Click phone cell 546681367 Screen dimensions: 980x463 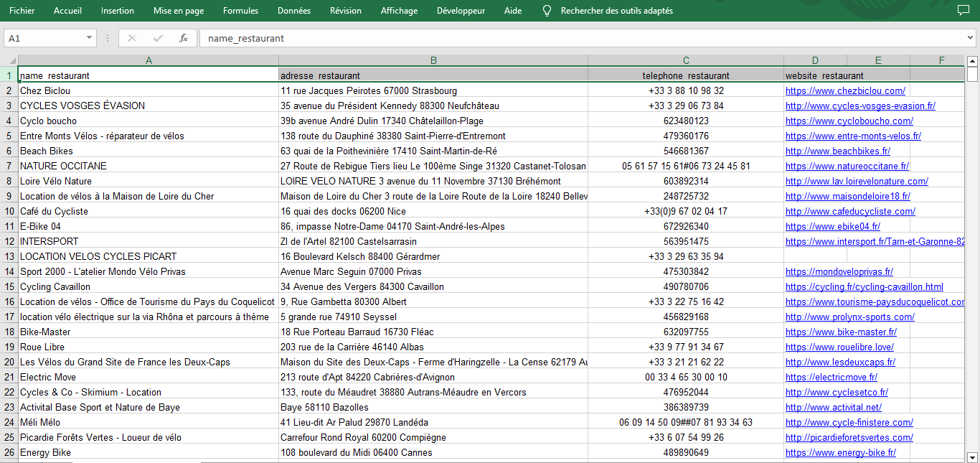click(x=686, y=151)
